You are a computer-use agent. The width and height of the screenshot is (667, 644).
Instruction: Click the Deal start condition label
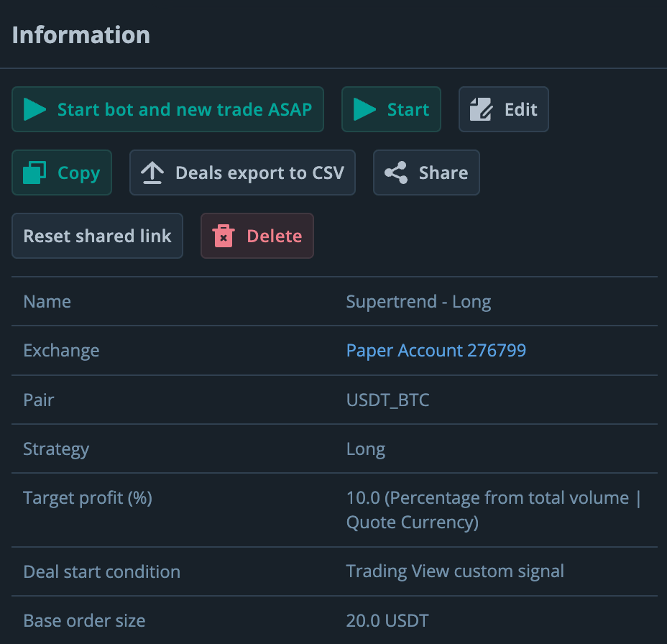(x=101, y=572)
